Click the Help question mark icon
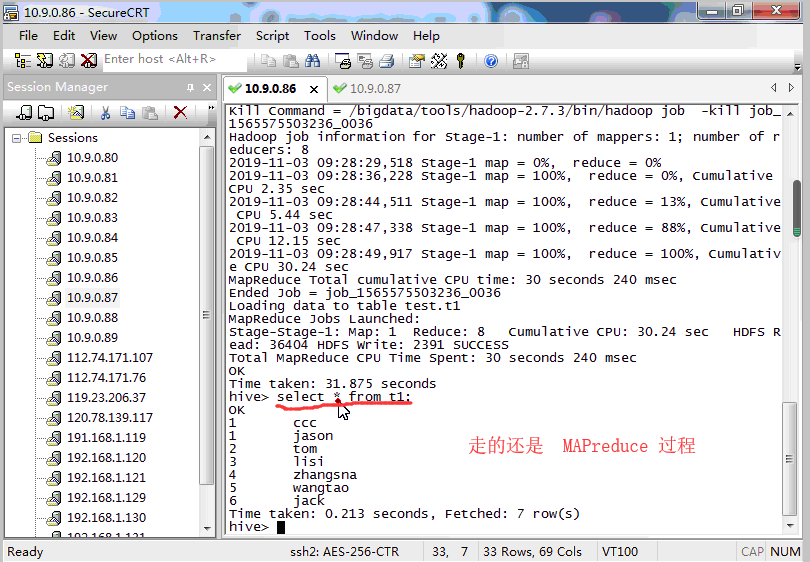 point(491,61)
